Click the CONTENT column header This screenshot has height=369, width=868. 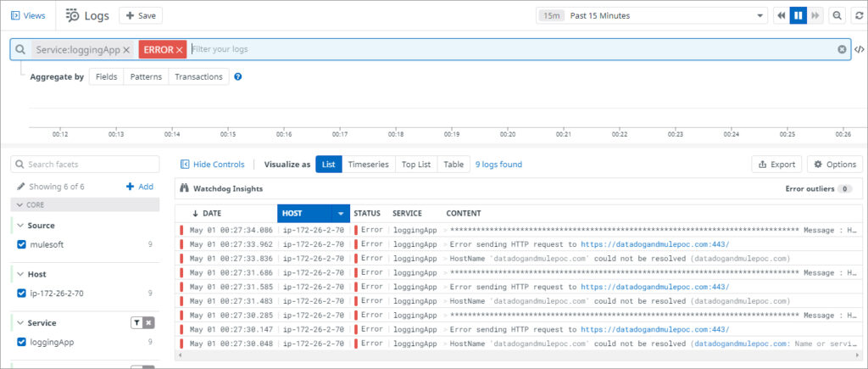(464, 213)
